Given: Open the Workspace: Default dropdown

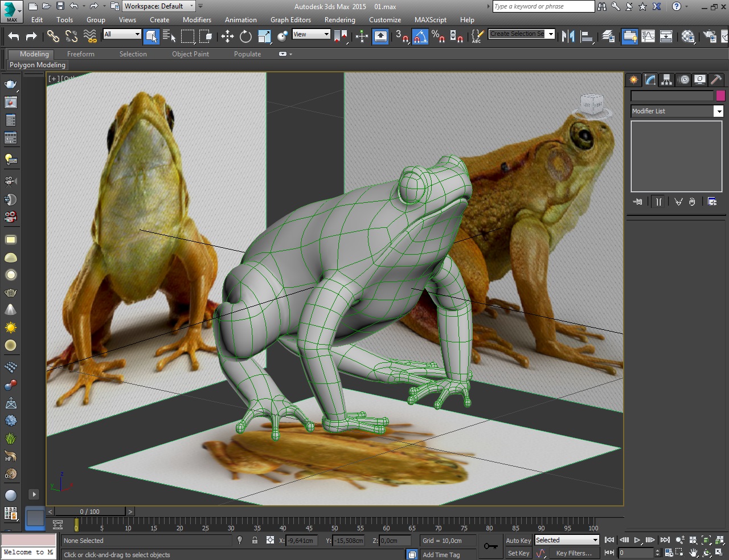Looking at the screenshot, I should coord(159,6).
